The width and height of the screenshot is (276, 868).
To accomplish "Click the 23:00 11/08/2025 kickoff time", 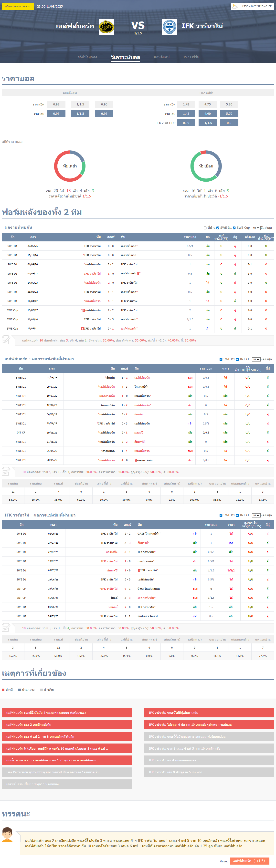I will 50,6.
